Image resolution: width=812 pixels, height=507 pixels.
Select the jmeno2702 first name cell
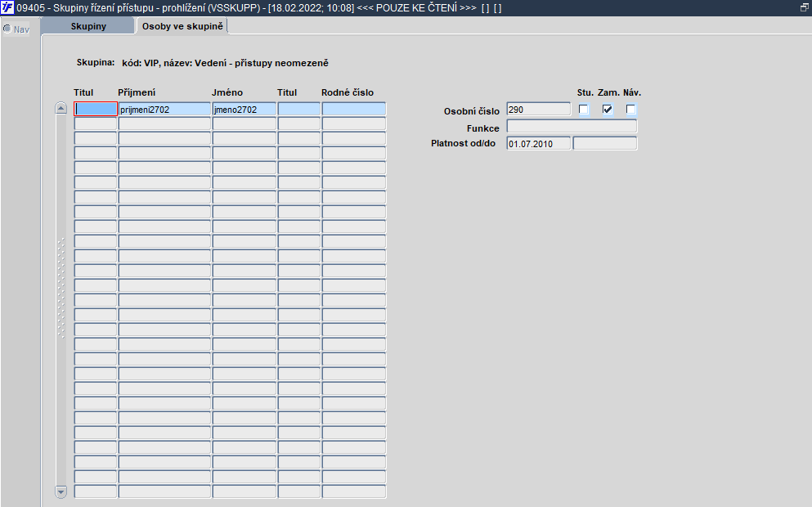coord(244,109)
